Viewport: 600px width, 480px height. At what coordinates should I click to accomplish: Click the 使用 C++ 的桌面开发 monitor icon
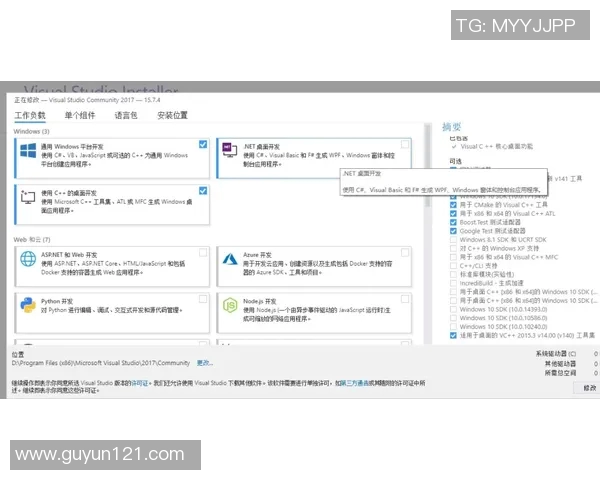point(28,197)
